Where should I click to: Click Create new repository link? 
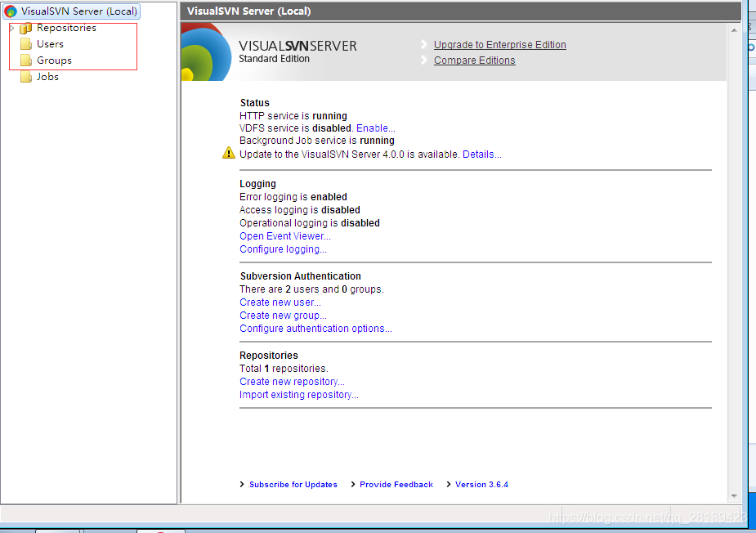292,382
